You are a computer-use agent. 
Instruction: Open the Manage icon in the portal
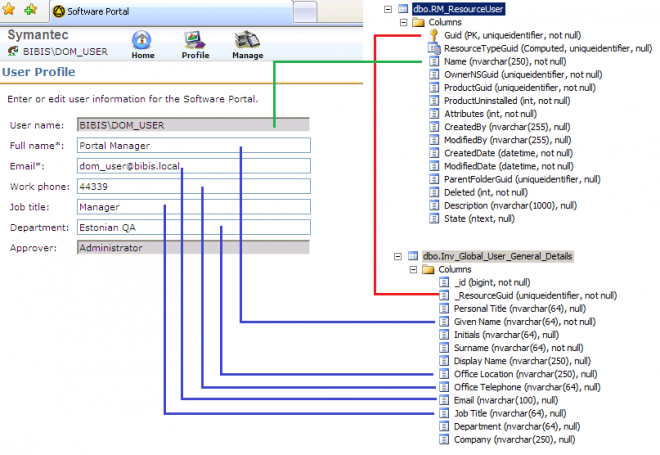point(247,40)
